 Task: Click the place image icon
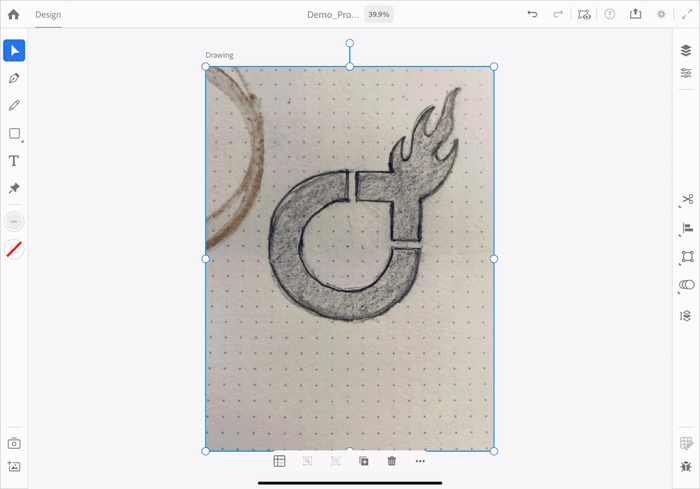(14, 466)
